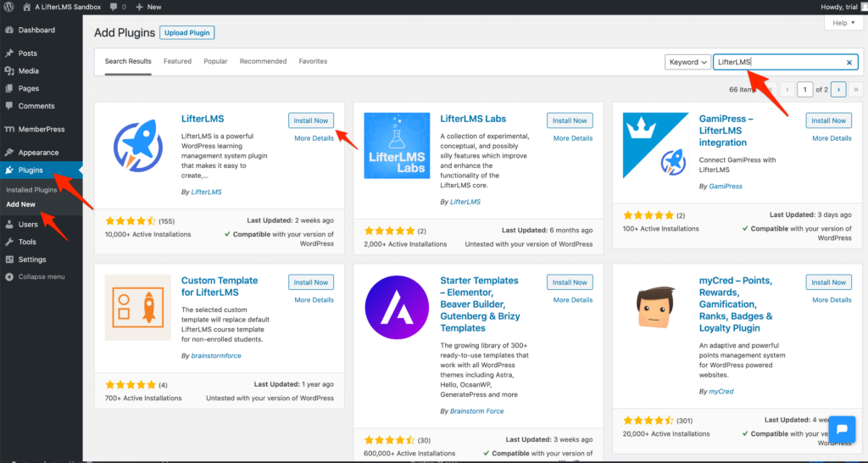Click the Settings icon in sidebar
Viewport: 868px width, 463px height.
8,259
